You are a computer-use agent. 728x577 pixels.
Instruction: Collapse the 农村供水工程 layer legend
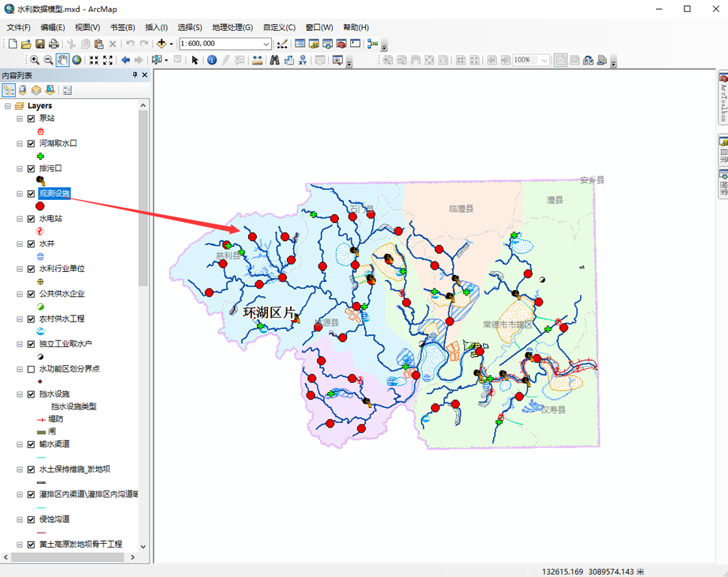click(20, 319)
